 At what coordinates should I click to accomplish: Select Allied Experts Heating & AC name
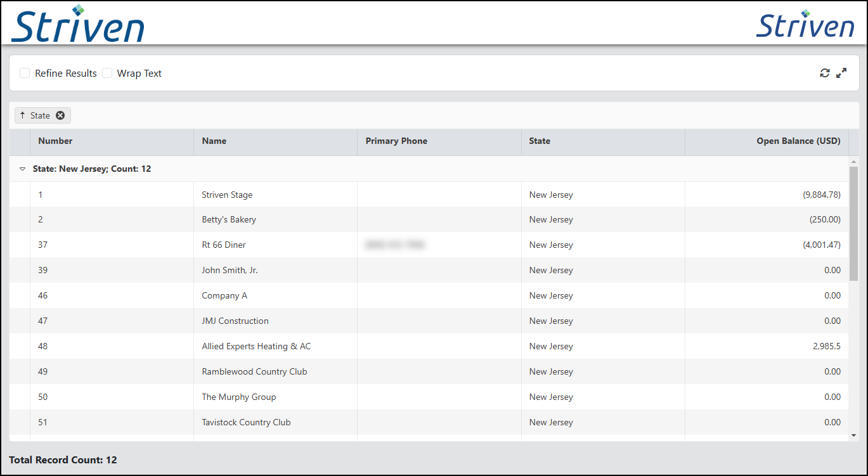tap(256, 346)
